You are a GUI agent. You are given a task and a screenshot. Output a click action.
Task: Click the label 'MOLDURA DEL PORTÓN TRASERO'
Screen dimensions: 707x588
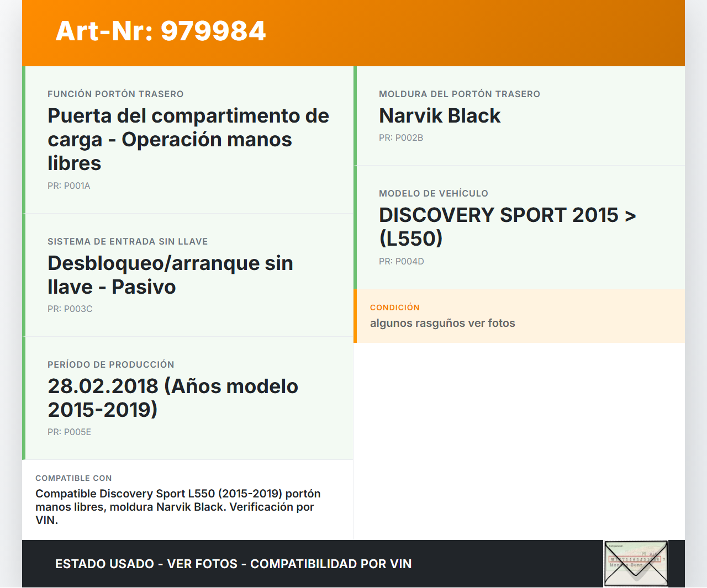[x=460, y=94]
